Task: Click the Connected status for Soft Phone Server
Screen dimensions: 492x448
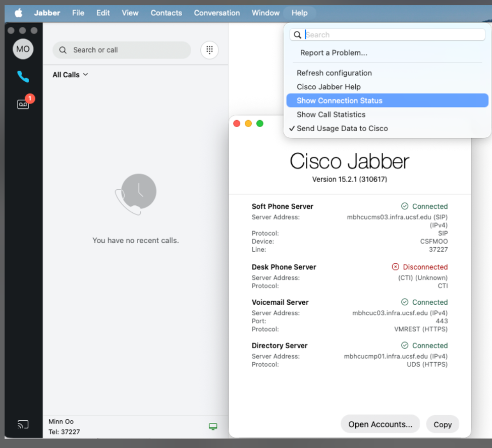Action: click(430, 206)
